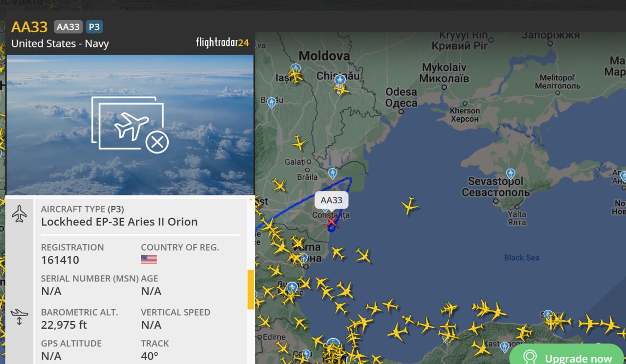This screenshot has height=364, width=626.
Task: Click the Black Sea map label
Action: click(x=522, y=257)
